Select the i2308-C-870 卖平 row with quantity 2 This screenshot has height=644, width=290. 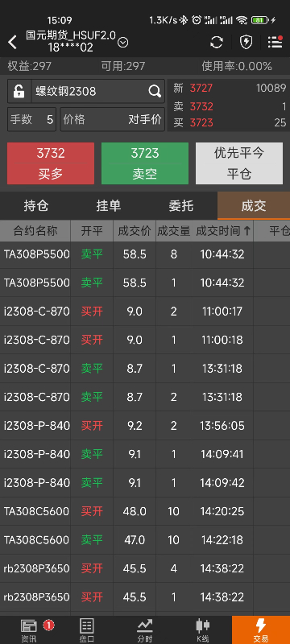pyautogui.click(x=145, y=397)
